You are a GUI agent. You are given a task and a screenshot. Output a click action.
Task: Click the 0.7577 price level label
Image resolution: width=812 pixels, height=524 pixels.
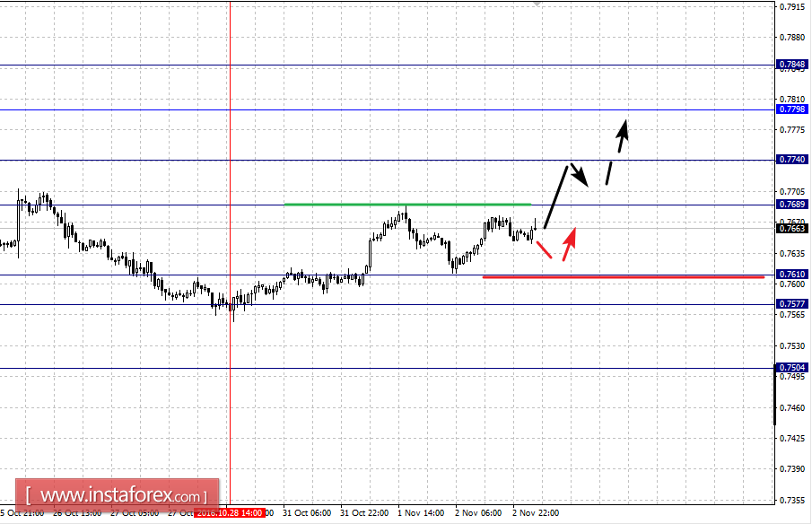coord(791,304)
